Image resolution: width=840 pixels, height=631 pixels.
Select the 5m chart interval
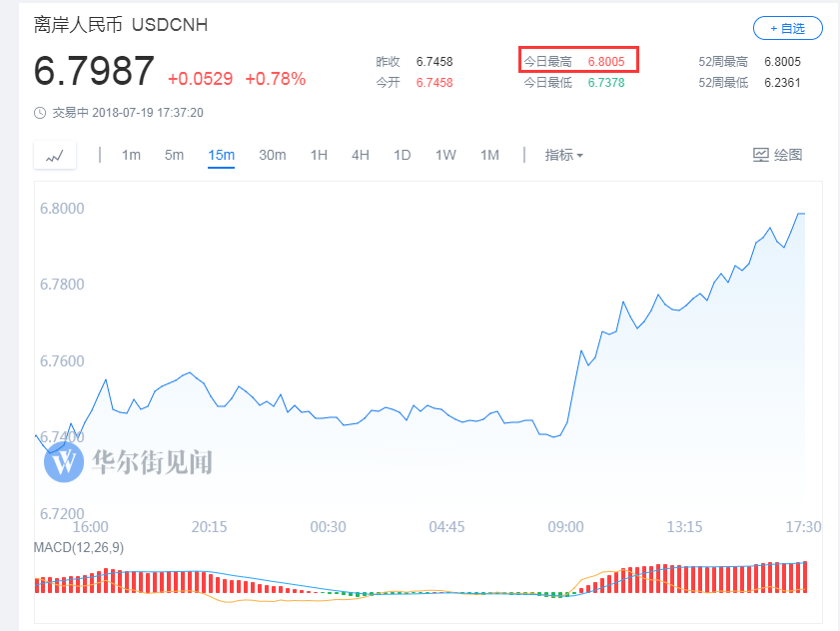174,155
